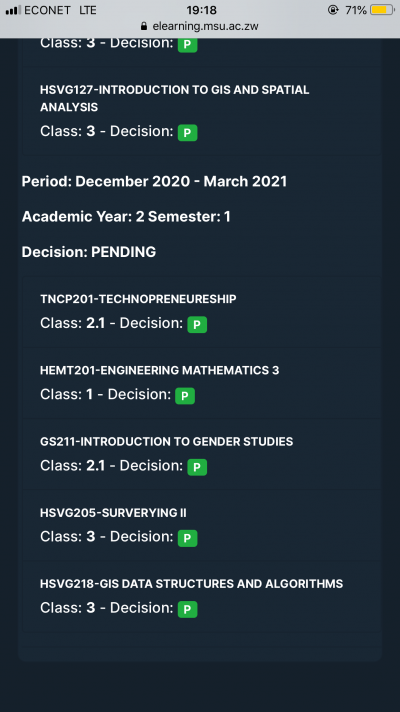Tap the padlock icon in address bar
The width and height of the screenshot is (400, 712).
tap(144, 26)
